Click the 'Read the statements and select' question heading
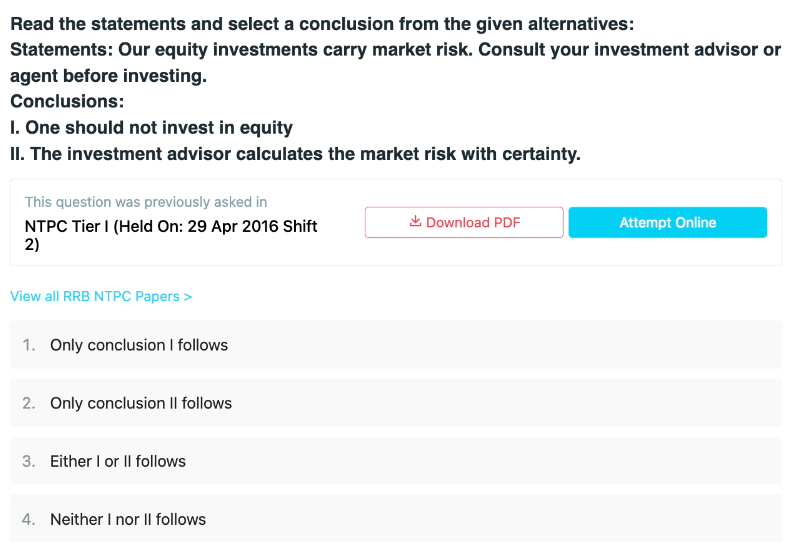The image size is (794, 552). (x=322, y=24)
